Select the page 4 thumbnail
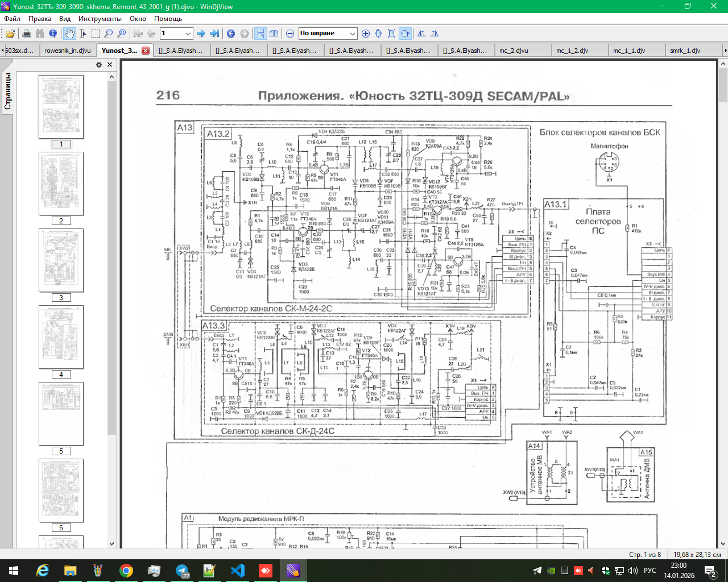The image size is (728, 582). pos(61,336)
